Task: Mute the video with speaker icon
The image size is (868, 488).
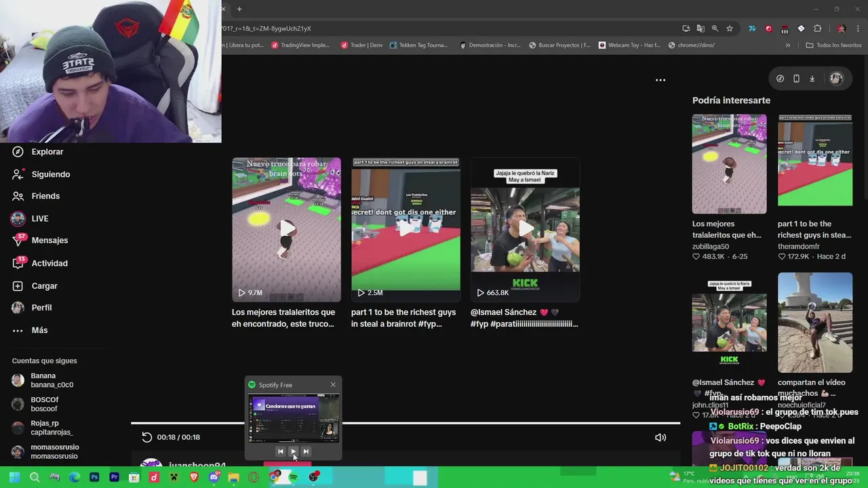Action: 660,437
